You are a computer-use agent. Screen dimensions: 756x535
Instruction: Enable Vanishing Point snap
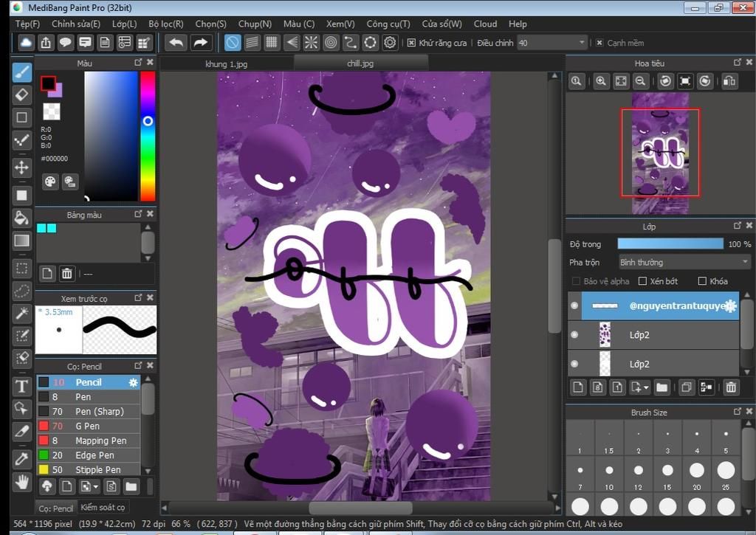pyautogui.click(x=291, y=42)
